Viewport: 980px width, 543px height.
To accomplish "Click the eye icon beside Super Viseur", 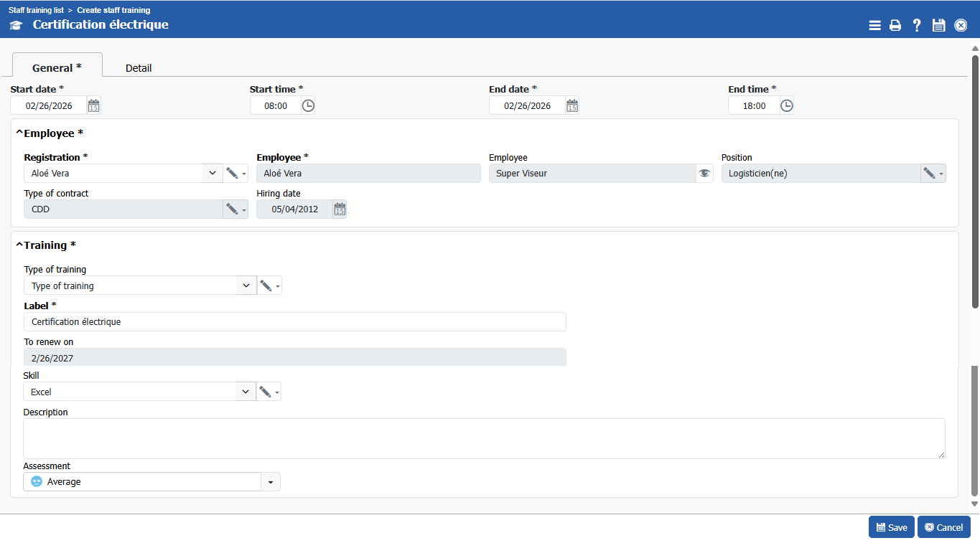I will tap(704, 174).
